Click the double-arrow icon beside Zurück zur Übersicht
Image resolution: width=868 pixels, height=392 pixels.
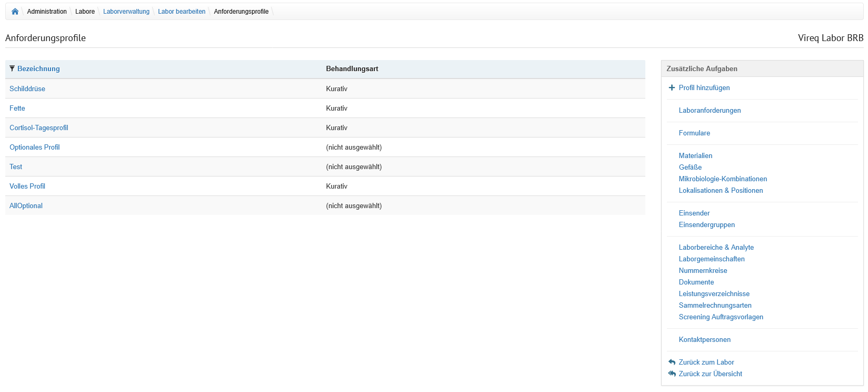(x=672, y=374)
